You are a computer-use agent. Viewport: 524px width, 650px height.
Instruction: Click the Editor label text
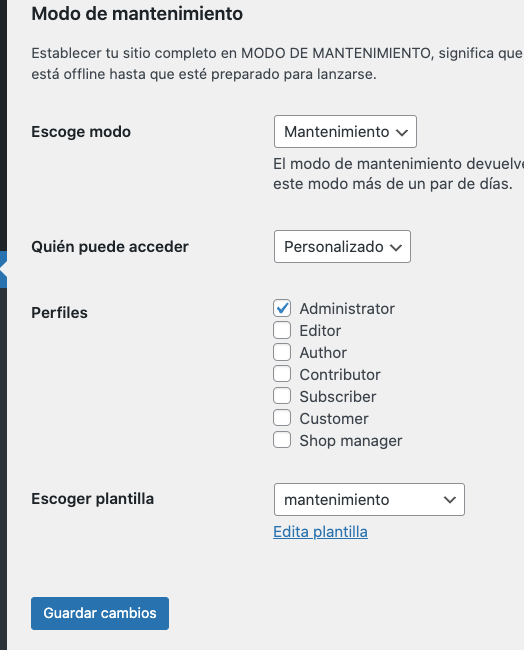click(320, 331)
